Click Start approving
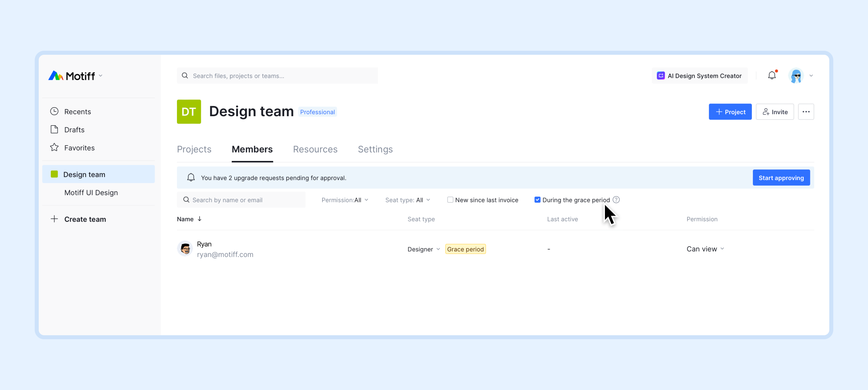This screenshot has height=390, width=868. pyautogui.click(x=781, y=178)
